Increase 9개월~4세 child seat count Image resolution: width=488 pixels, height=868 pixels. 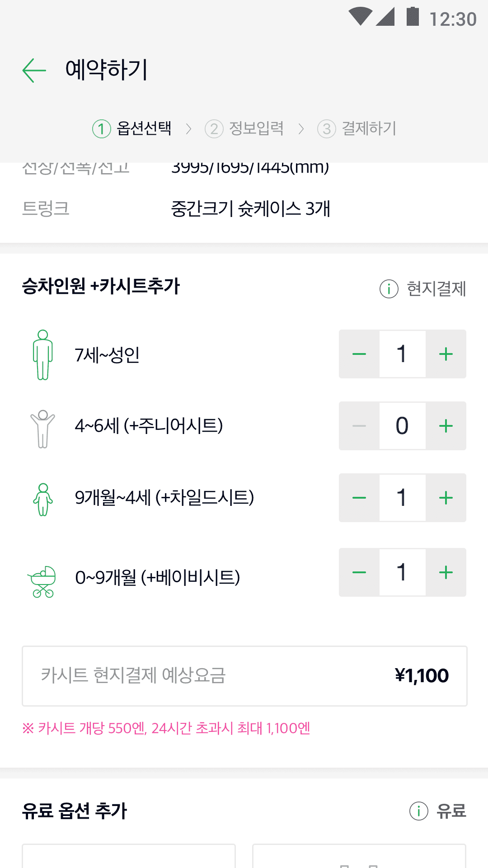446,498
